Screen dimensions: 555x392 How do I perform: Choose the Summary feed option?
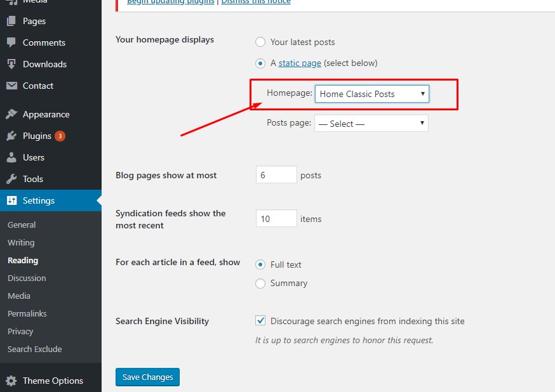[260, 284]
